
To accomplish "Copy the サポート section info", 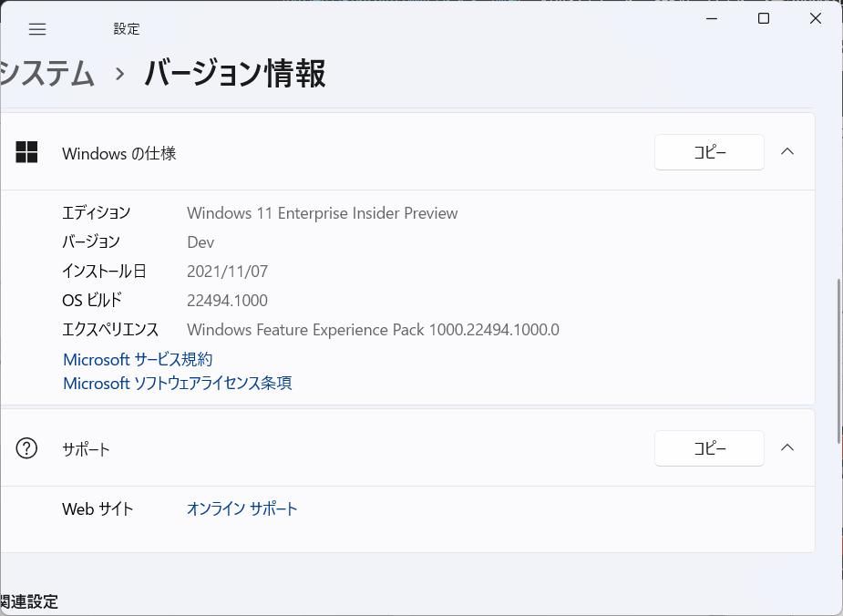I will click(x=709, y=448).
